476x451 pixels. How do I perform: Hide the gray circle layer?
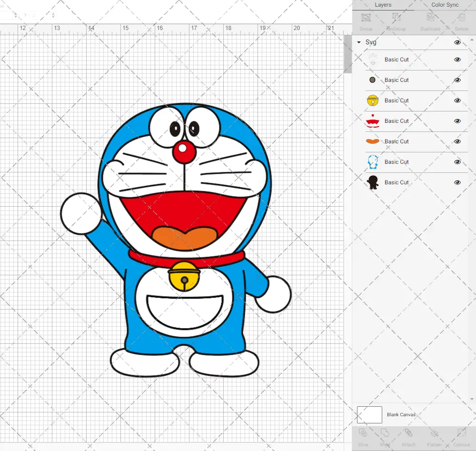point(457,80)
